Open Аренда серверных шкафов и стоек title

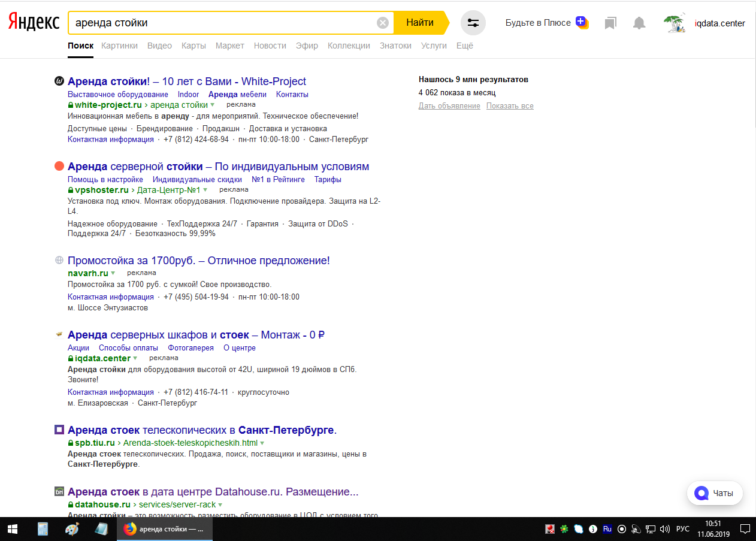(196, 334)
